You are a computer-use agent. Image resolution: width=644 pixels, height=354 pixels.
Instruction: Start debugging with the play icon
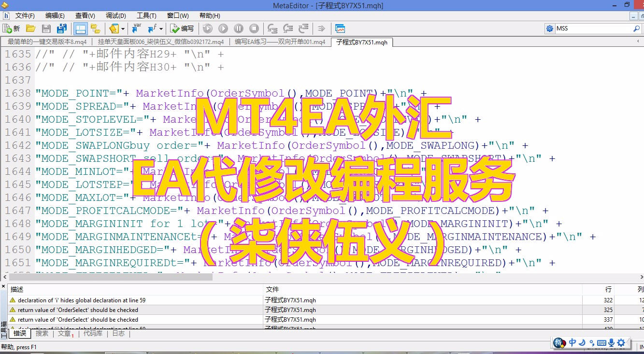click(x=223, y=28)
